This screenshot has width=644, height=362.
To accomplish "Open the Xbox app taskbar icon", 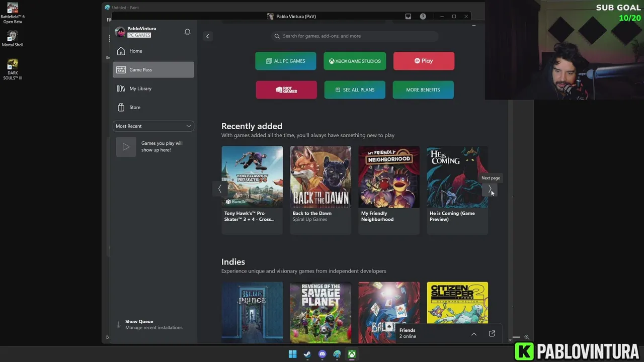I will coord(352,354).
